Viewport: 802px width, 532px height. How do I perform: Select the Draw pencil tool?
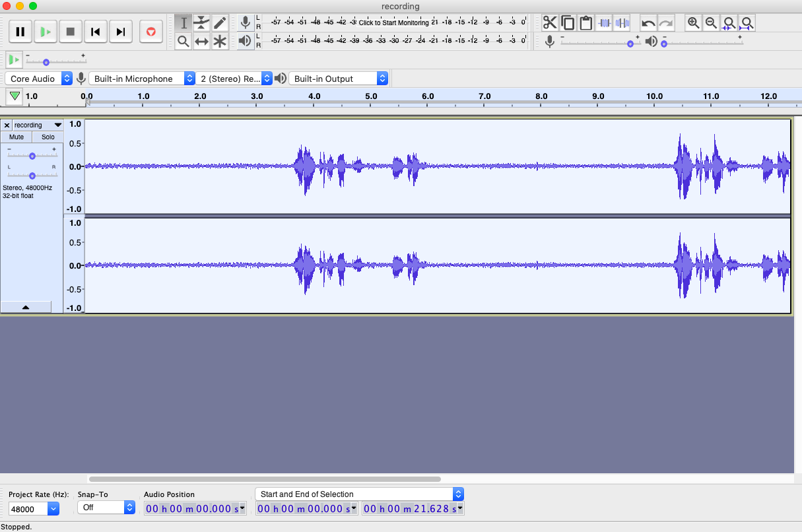pos(220,23)
